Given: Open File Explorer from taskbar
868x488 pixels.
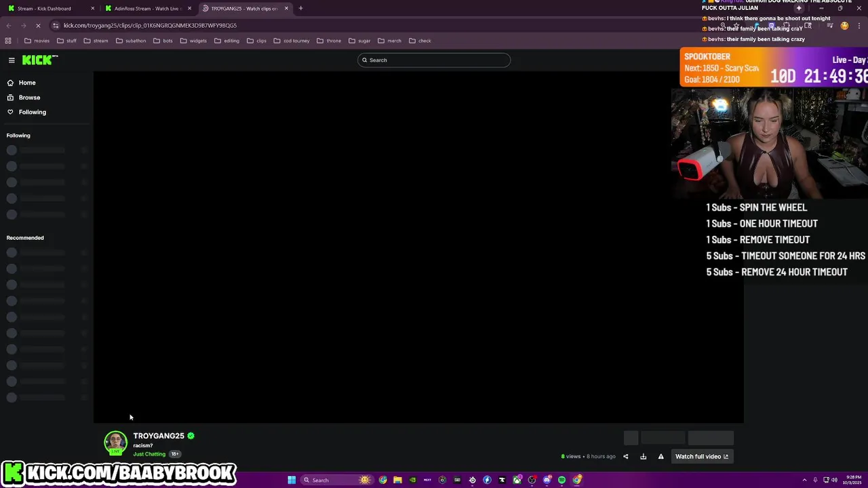Looking at the screenshot, I should pos(397,480).
